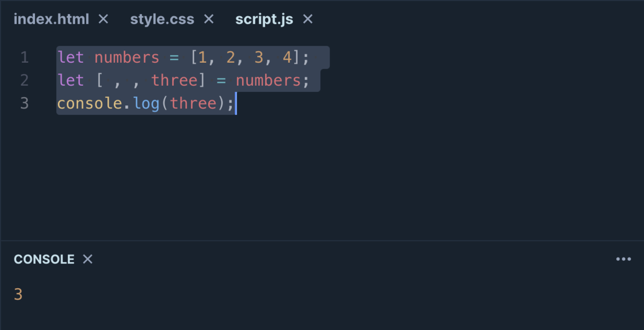The image size is (644, 330).
Task: Click line number 3 in the editor
Action: (24, 103)
